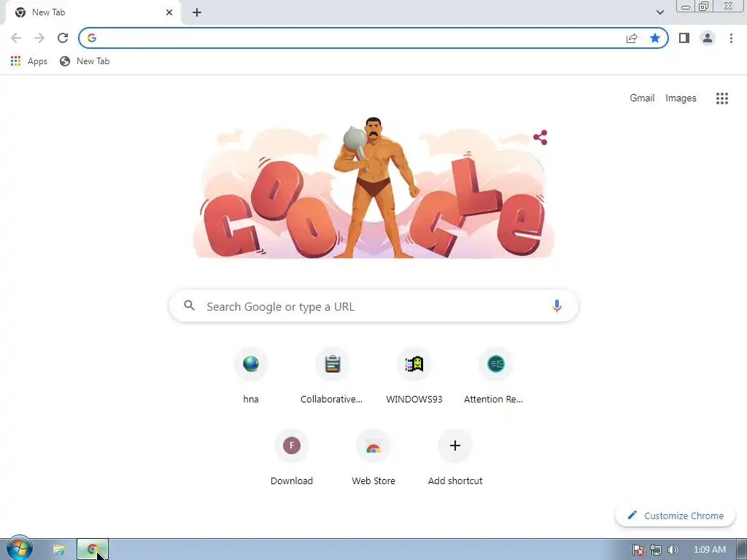Viewport: 747px width, 560px height.
Task: Open Chrome's three-dot menu
Action: [x=731, y=38]
